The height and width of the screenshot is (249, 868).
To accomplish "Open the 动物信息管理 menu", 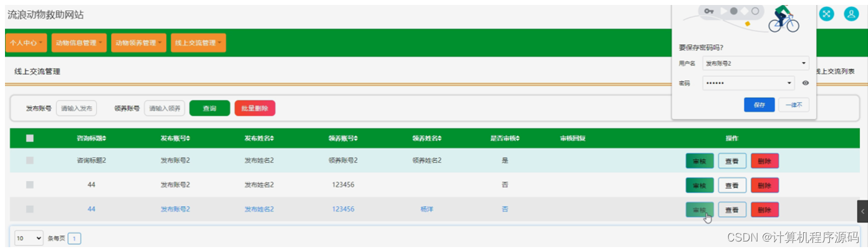I will 79,43.
